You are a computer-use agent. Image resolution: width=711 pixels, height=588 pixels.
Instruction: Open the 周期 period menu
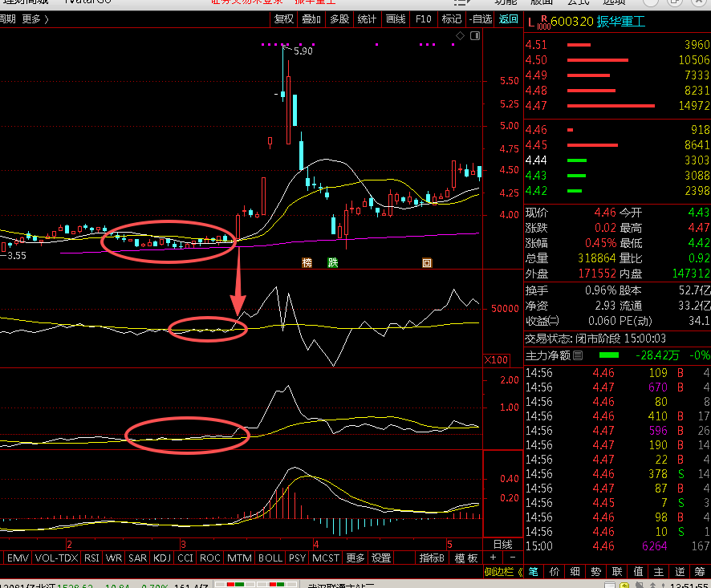point(8,19)
